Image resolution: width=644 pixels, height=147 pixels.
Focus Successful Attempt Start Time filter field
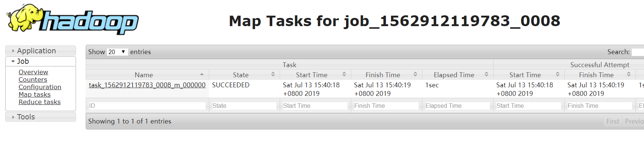pos(529,106)
